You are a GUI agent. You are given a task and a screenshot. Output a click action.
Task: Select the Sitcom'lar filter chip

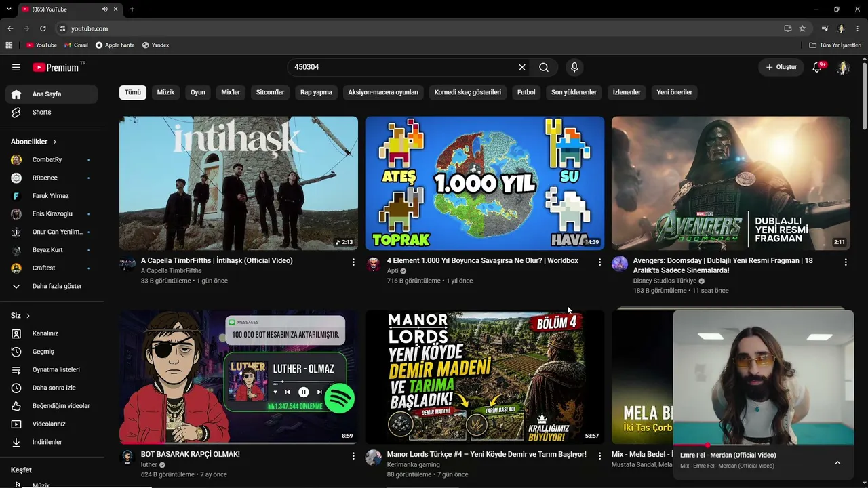(270, 92)
